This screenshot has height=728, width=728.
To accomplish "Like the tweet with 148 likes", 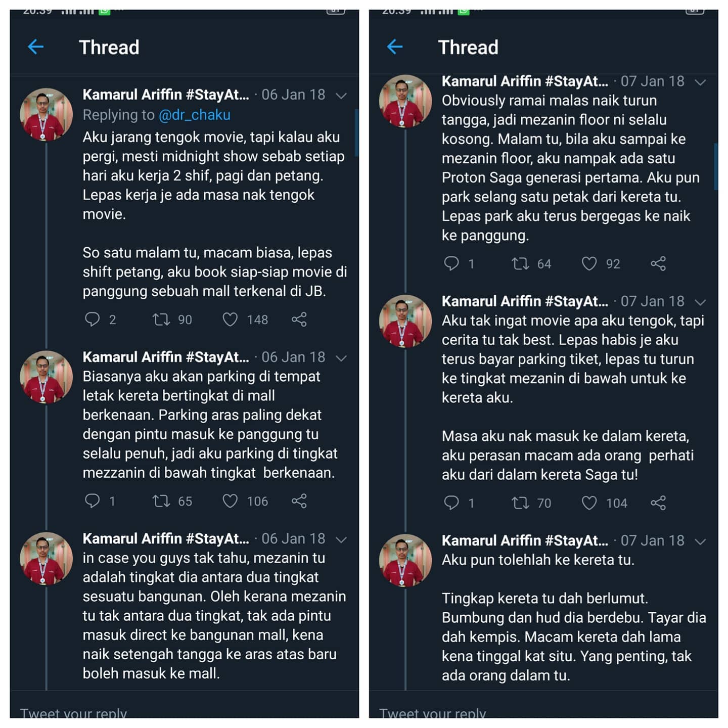I will pos(230,320).
